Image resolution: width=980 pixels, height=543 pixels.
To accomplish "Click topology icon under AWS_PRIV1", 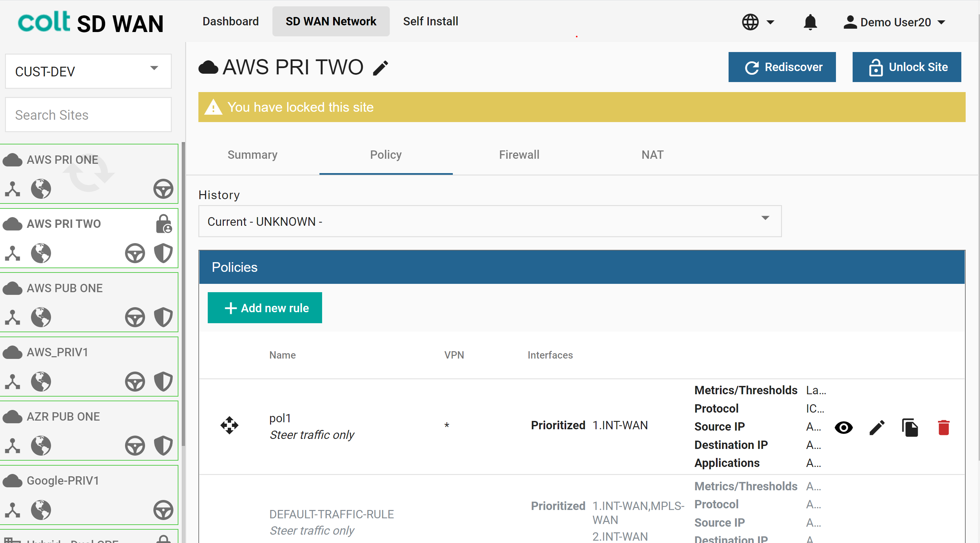I will click(13, 382).
